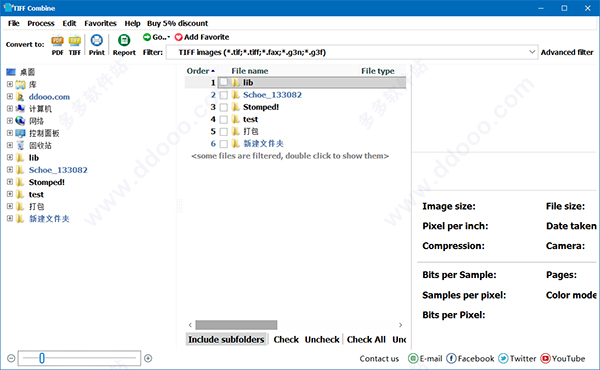Click the green Go.. arrow icon

coord(147,37)
